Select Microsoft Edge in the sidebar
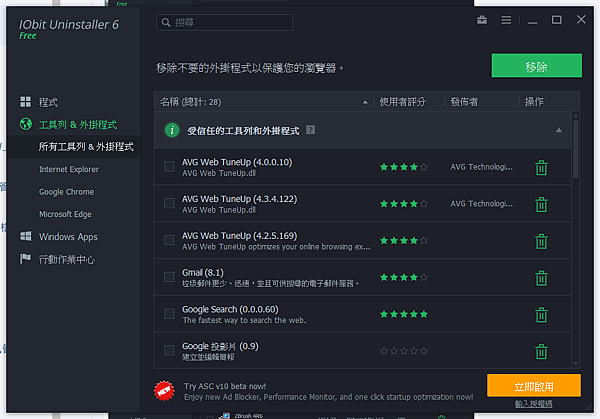This screenshot has height=419, width=600. pyautogui.click(x=65, y=214)
